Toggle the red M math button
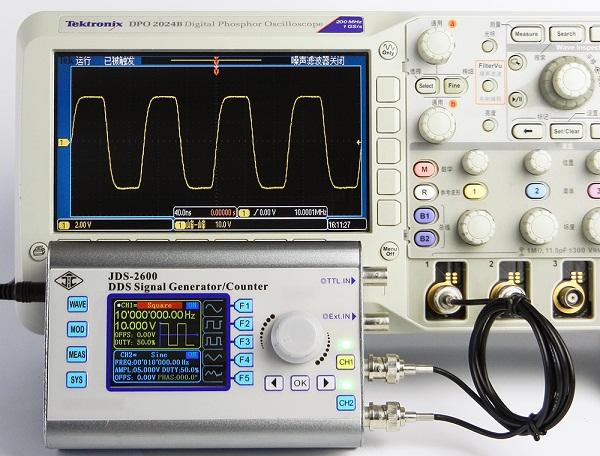Image resolution: width=600 pixels, height=456 pixels. point(425,169)
